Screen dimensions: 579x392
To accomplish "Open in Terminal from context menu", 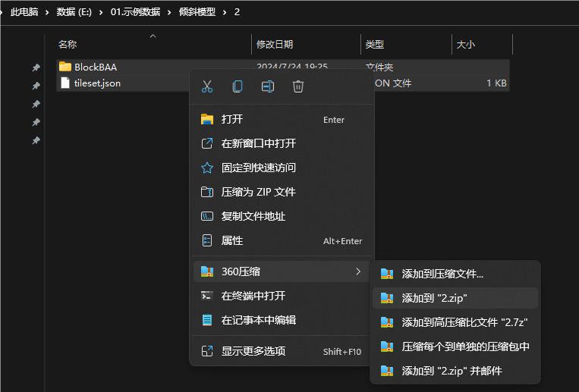I will [x=253, y=296].
